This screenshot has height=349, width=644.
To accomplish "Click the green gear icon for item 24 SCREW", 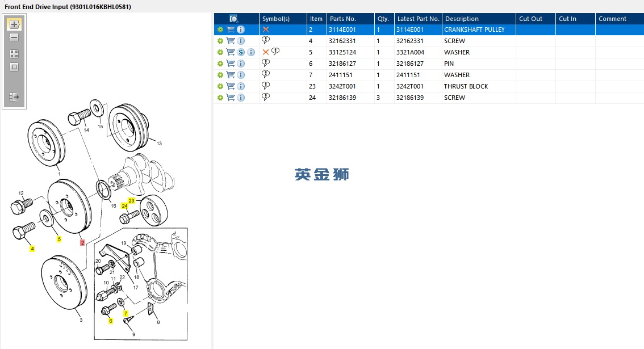I will [x=220, y=98].
